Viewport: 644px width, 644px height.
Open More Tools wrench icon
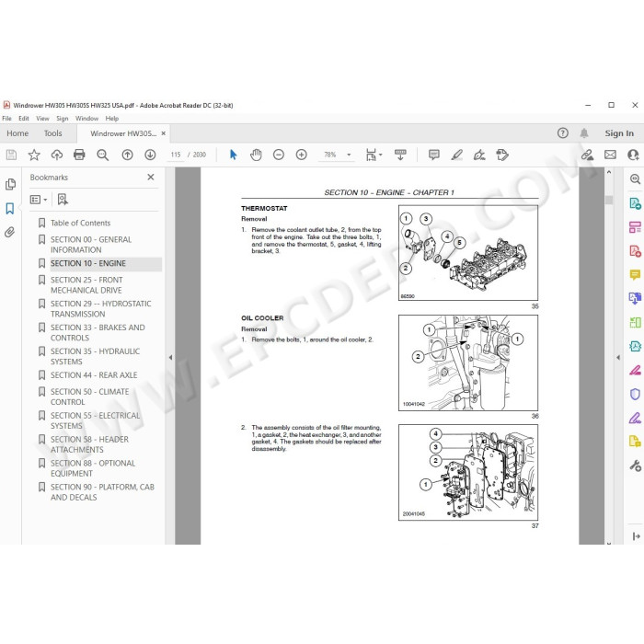[635, 466]
